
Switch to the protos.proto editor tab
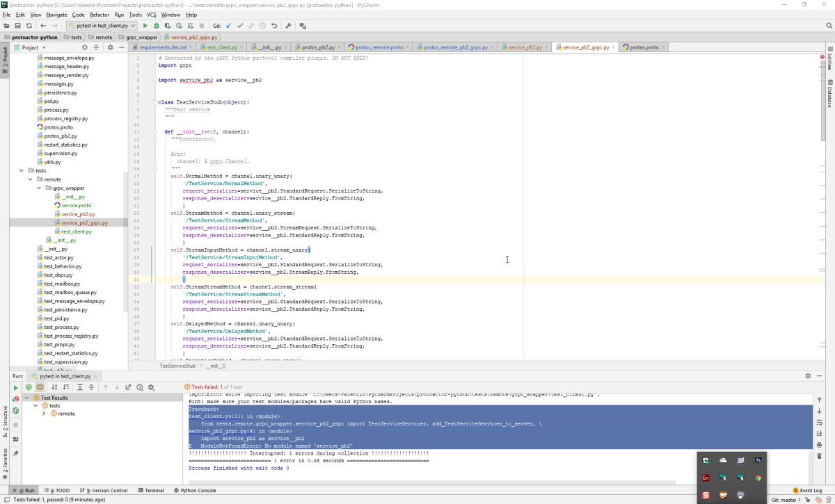tap(644, 47)
